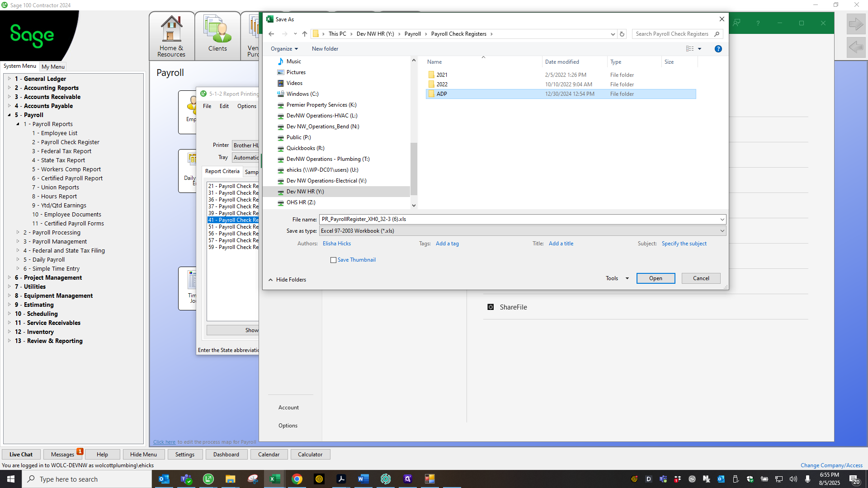Expand Payroll Processing node

pos(18,233)
